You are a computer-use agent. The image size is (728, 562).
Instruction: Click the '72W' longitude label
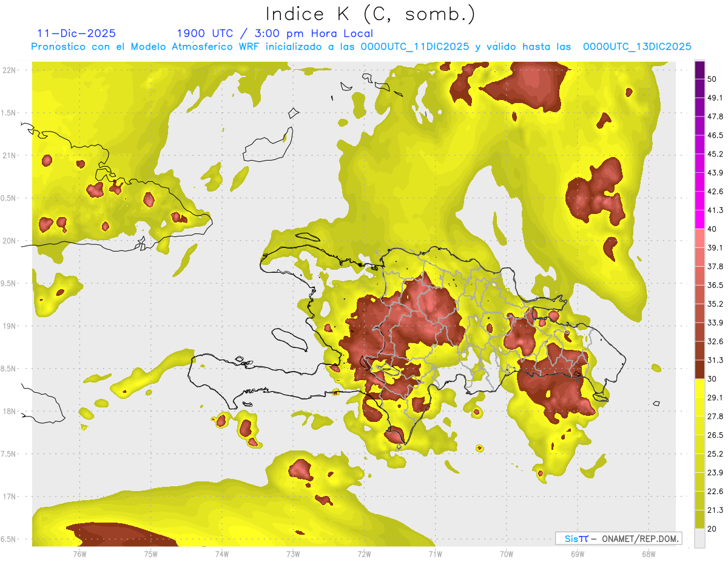coord(364,554)
